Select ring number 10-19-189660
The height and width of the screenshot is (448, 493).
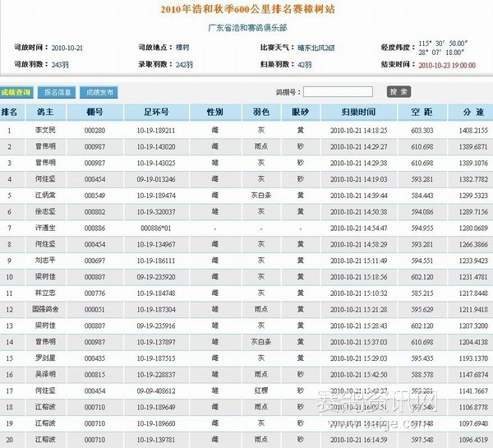pos(156,424)
